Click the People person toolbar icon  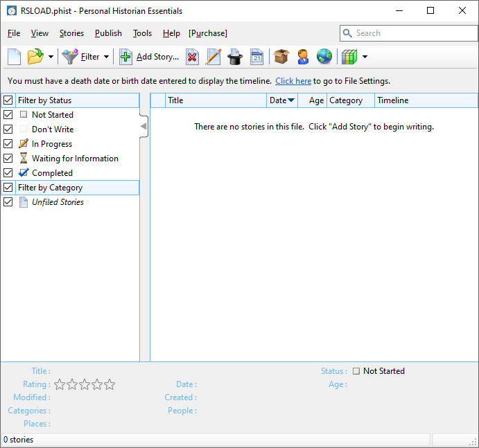coord(303,57)
